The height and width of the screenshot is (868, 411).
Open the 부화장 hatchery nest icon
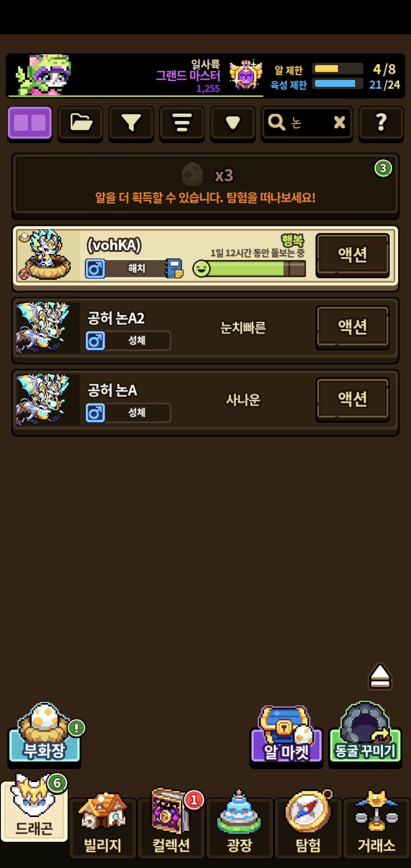45,732
